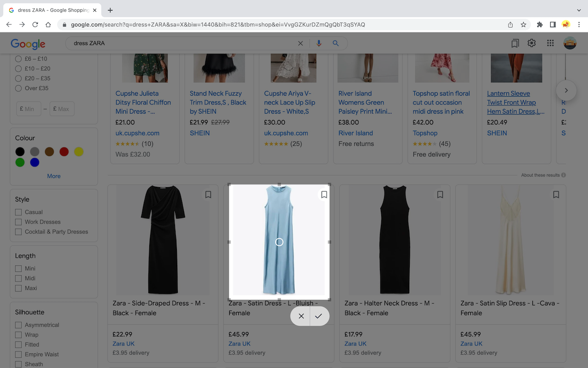Clear the search box text
588x368 pixels.
pyautogui.click(x=300, y=43)
